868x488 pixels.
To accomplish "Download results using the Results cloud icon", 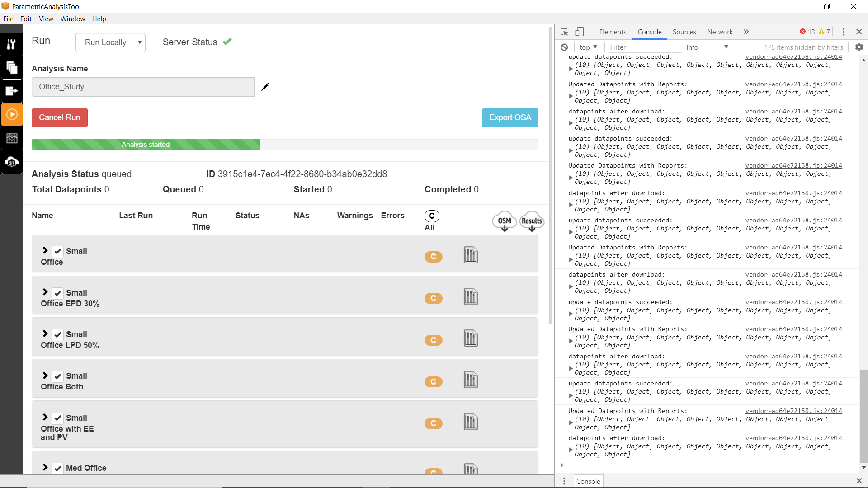I will click(x=531, y=221).
